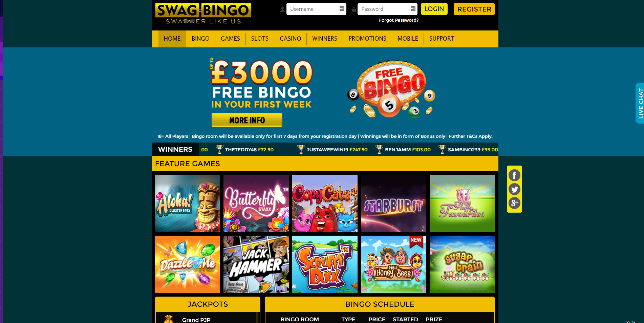Viewport: 644px width, 323px height.
Task: Click the Register button
Action: 474,9
